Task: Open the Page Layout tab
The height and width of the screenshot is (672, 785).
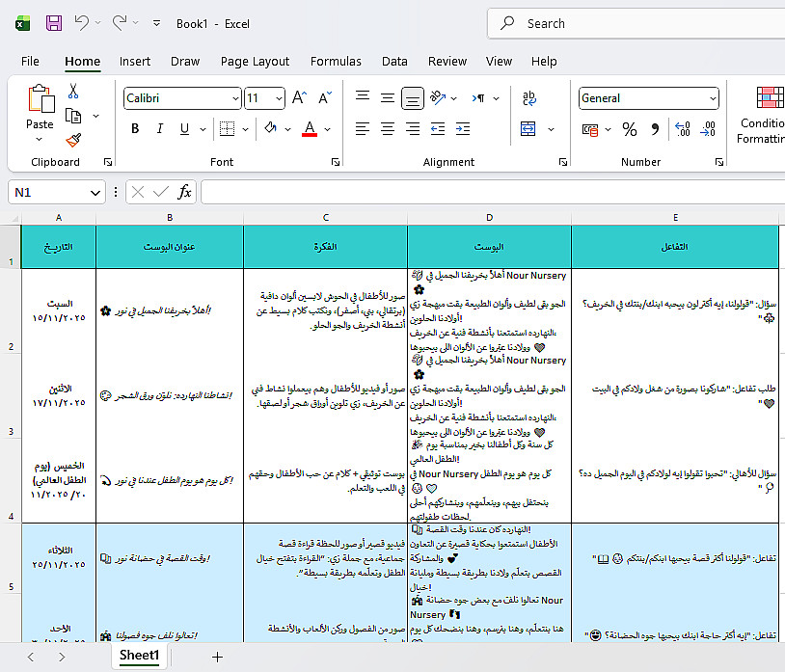Action: 255,61
